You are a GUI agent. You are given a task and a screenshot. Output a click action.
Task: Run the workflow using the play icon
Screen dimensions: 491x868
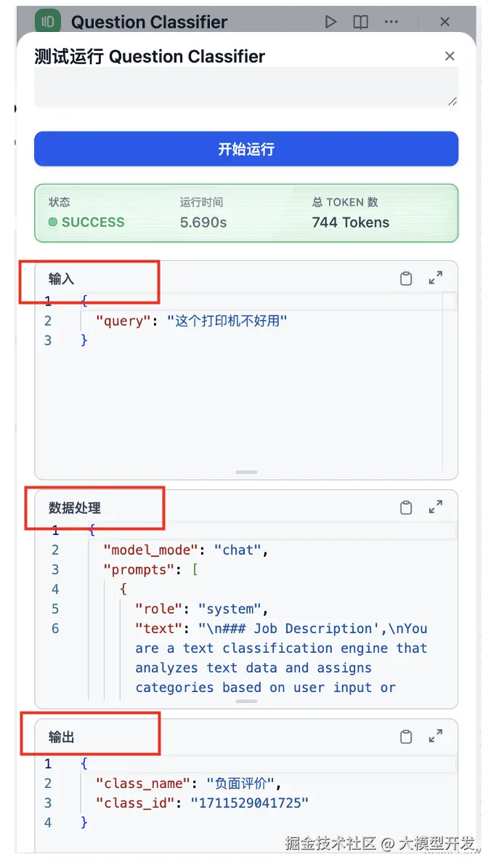[331, 22]
